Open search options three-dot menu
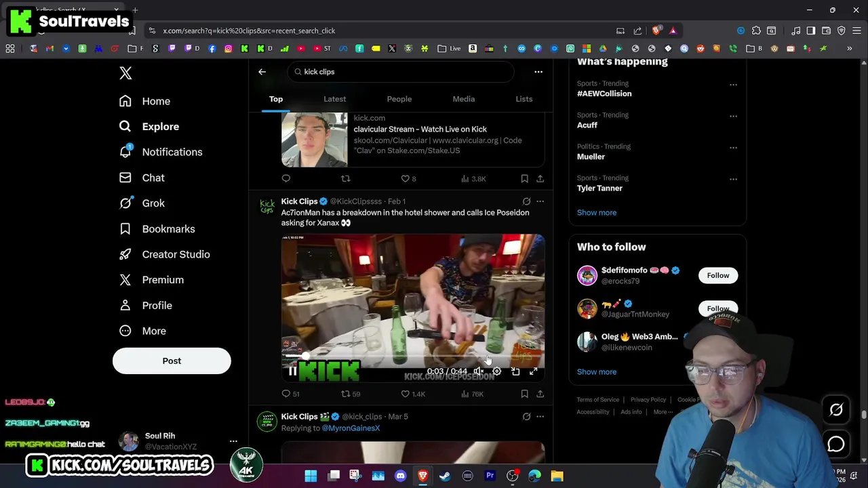 [538, 72]
